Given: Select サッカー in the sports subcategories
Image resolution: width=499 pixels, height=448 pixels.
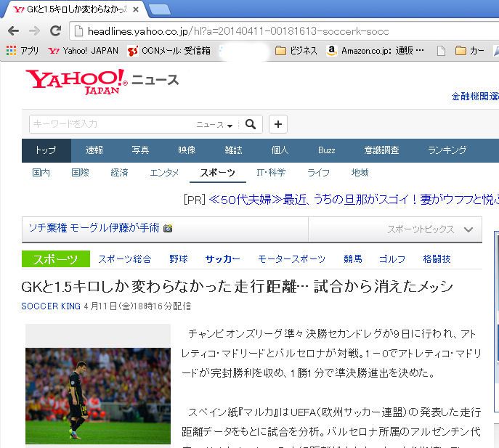Looking at the screenshot, I should point(222,259).
